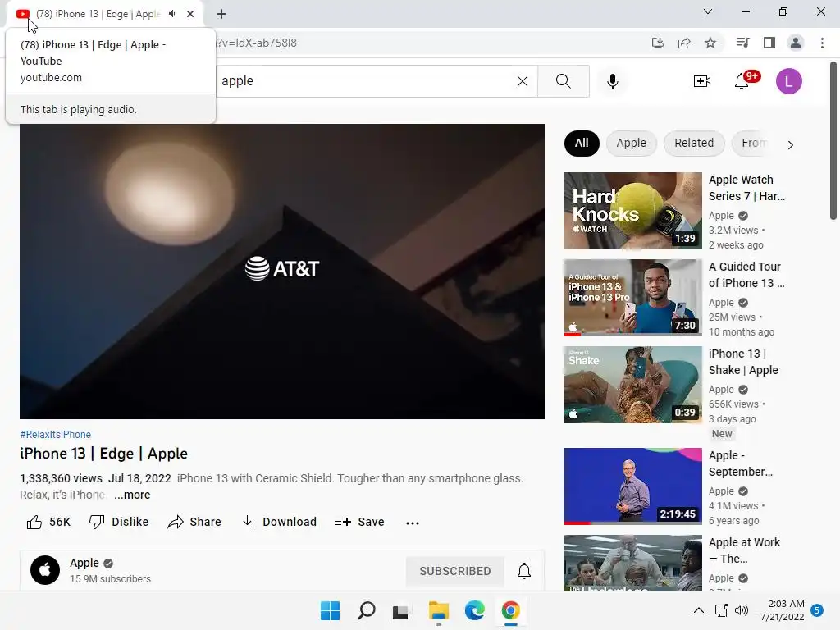Screen dimensions: 840x630
Task: Click the install app icon in address bar
Action: coord(658,43)
